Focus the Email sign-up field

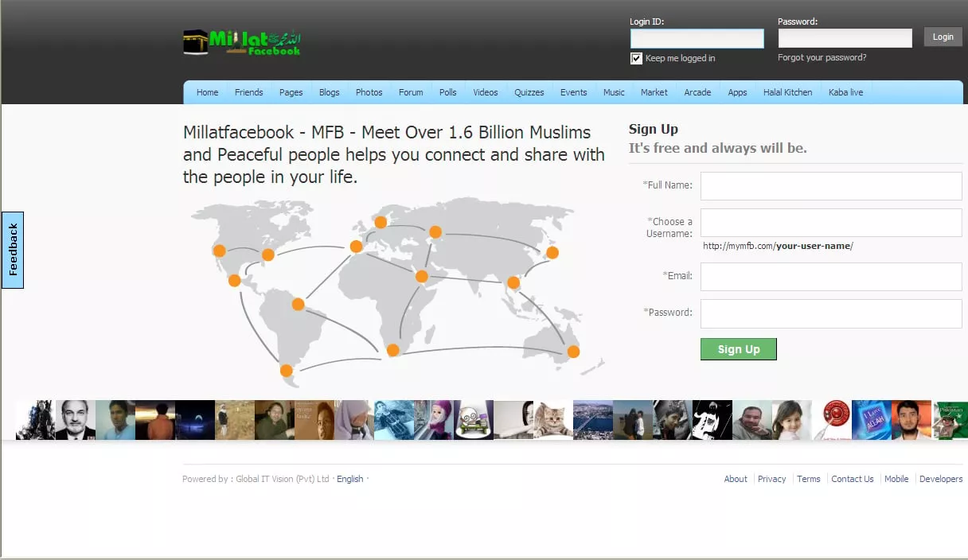point(831,277)
